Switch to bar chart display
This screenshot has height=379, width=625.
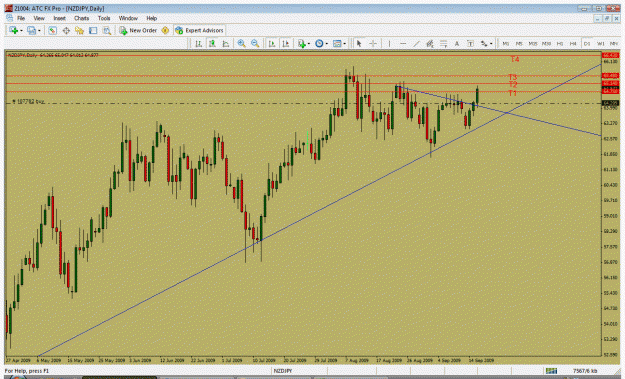click(x=198, y=43)
